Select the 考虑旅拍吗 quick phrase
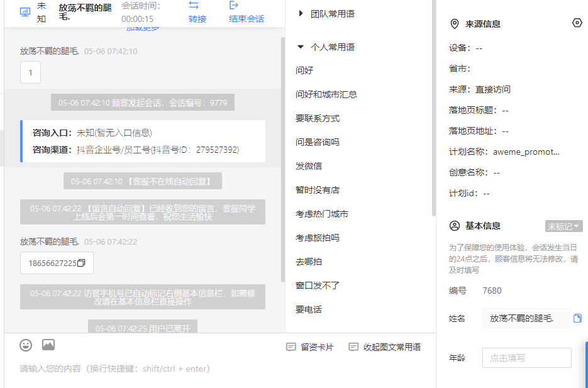 point(317,238)
